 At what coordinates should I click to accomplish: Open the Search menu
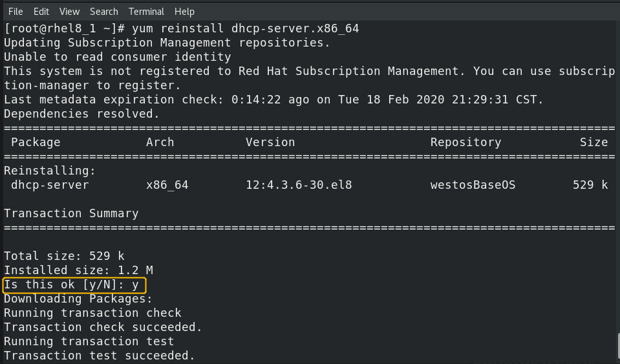(x=104, y=12)
